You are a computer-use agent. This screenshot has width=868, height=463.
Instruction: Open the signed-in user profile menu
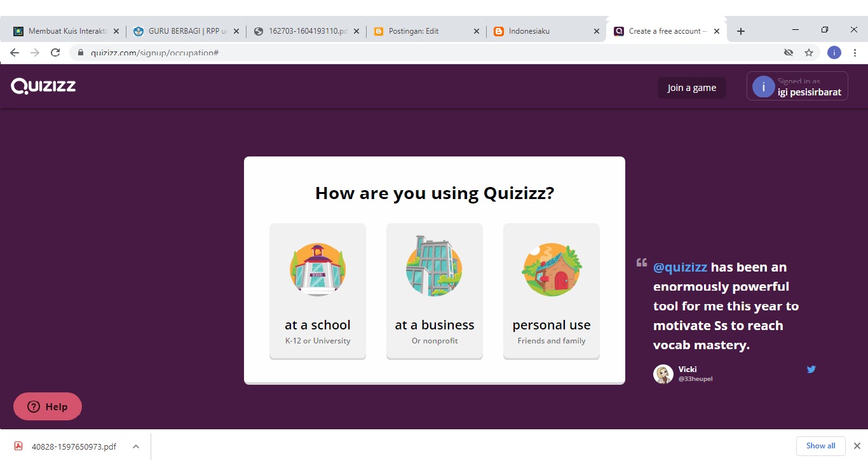(796, 86)
